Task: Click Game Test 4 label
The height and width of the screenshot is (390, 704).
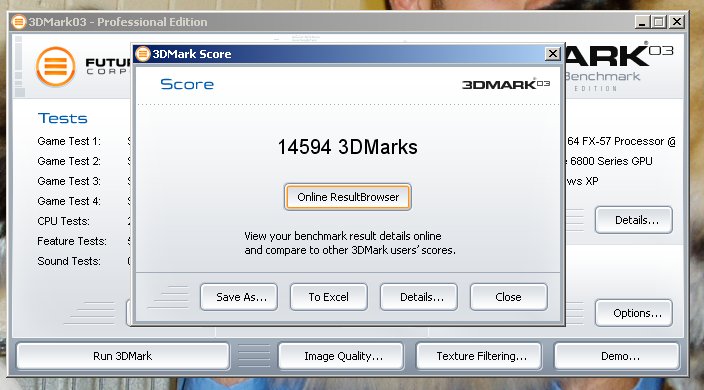Action: [69, 201]
